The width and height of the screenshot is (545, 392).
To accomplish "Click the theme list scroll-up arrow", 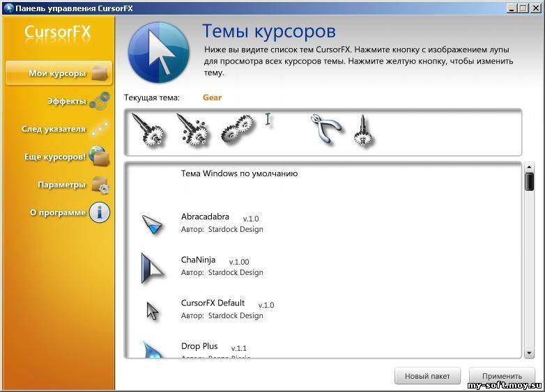I will 529,167.
